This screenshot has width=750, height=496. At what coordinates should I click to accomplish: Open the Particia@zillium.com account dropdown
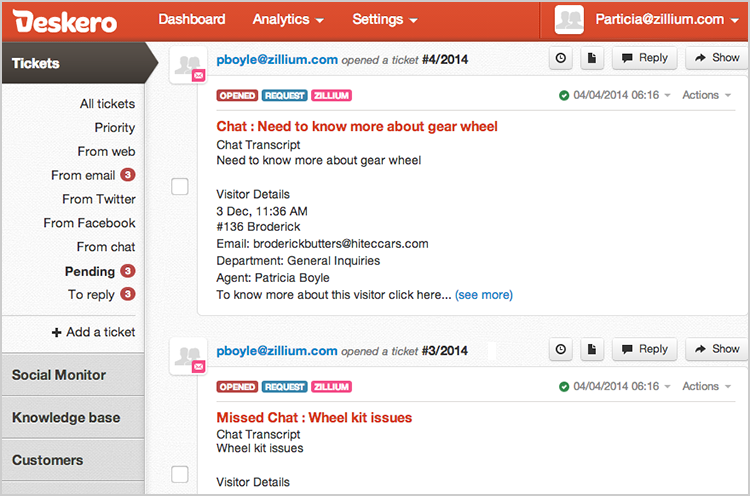pos(667,20)
